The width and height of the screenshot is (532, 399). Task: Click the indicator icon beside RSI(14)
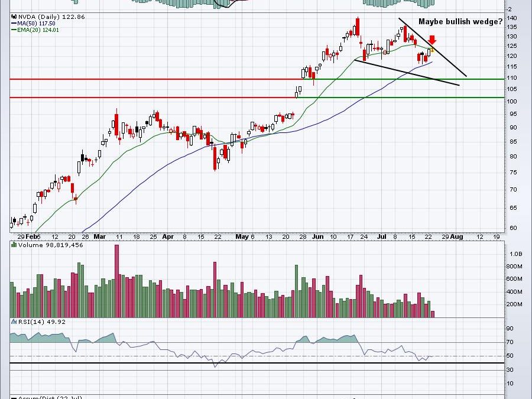tap(14, 322)
